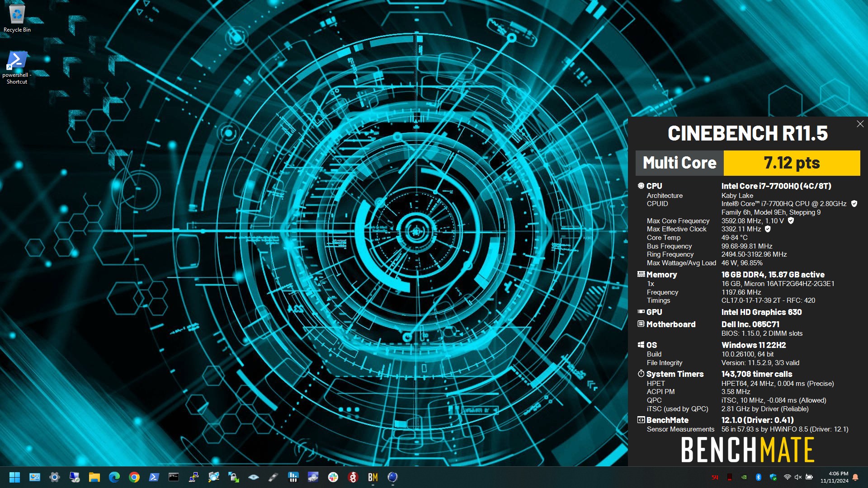
Task: Click the 7.12 pts score box
Action: click(792, 163)
